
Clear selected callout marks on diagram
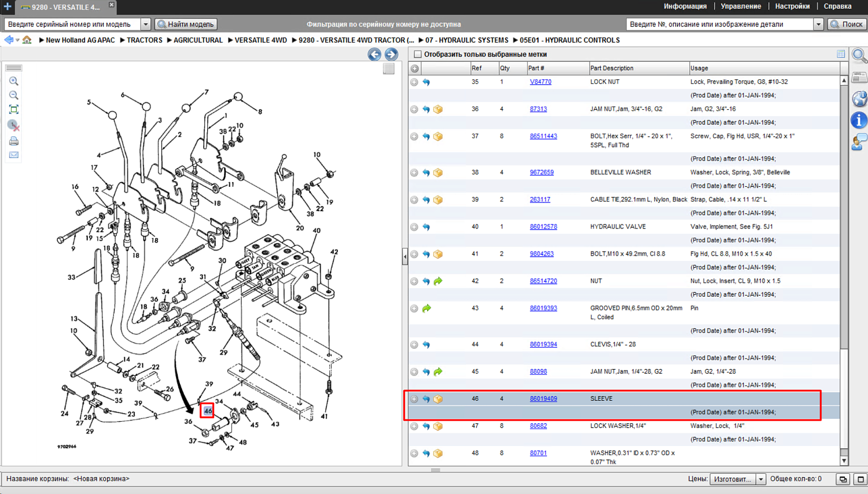click(13, 126)
